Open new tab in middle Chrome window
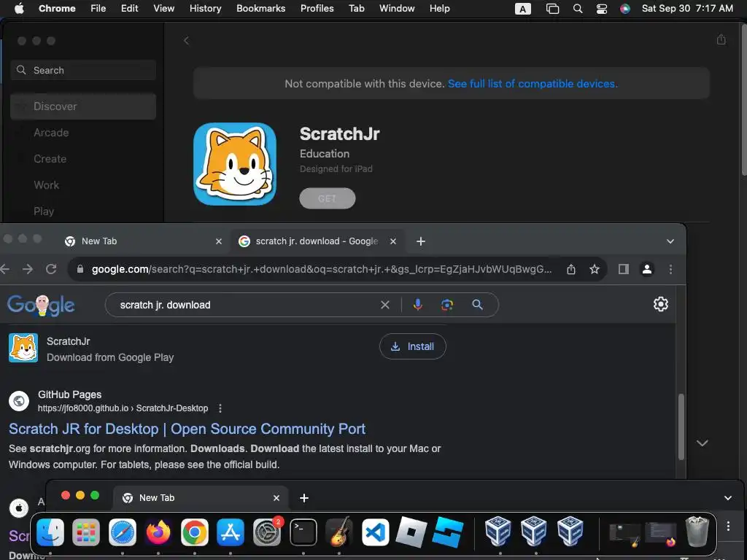747x560 pixels. point(421,241)
